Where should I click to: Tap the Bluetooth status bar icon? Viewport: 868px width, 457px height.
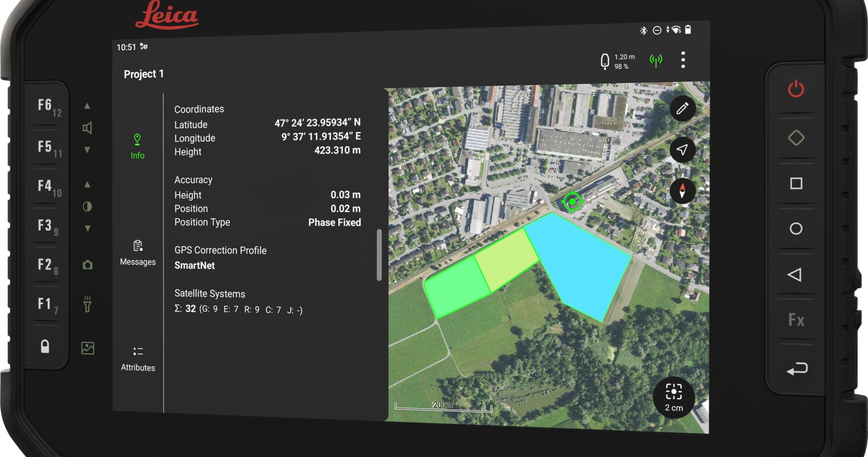[x=643, y=30]
